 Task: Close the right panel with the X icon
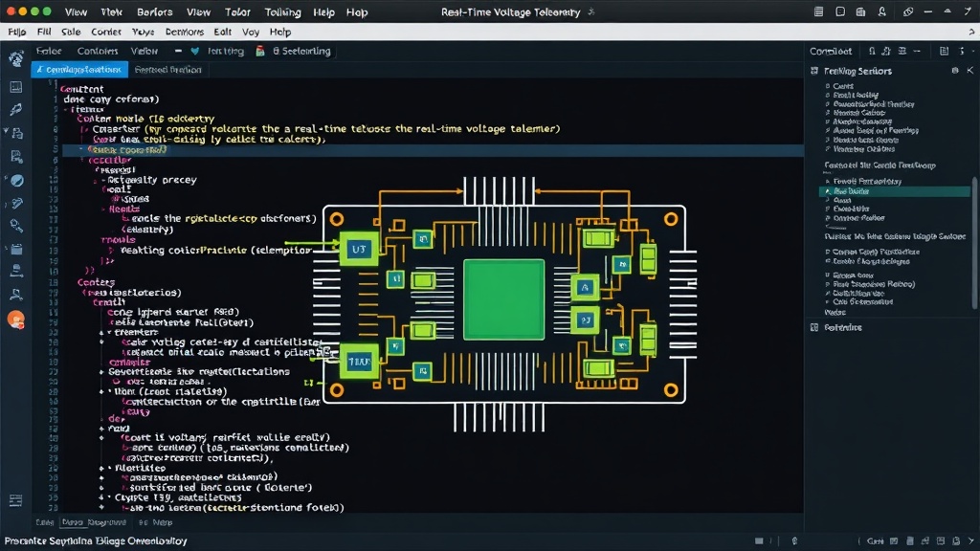(x=970, y=71)
